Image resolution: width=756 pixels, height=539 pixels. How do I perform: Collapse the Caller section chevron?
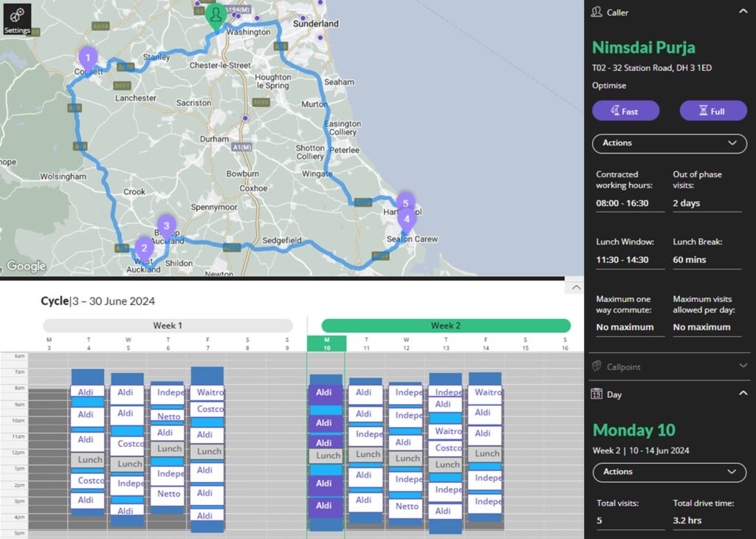point(743,12)
